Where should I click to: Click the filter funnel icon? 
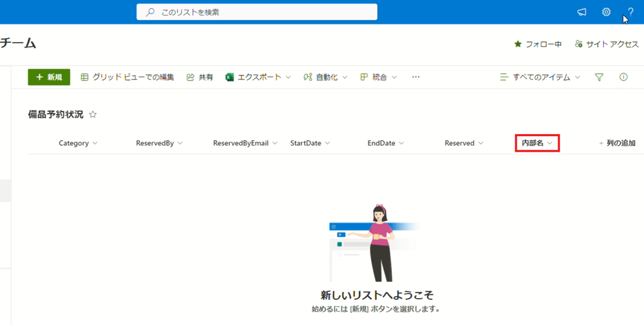(599, 77)
